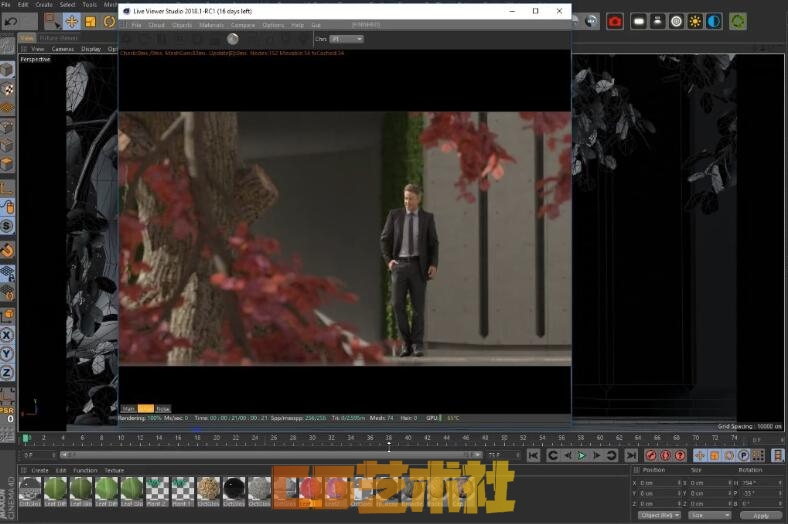Toggle the Position key channel icon
Viewport: 788px width, 524px height.
[700, 456]
